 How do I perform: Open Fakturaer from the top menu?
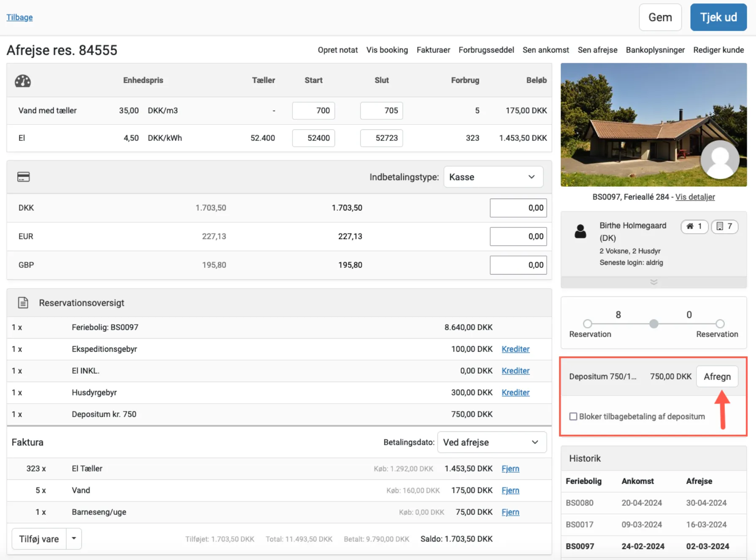(x=433, y=50)
